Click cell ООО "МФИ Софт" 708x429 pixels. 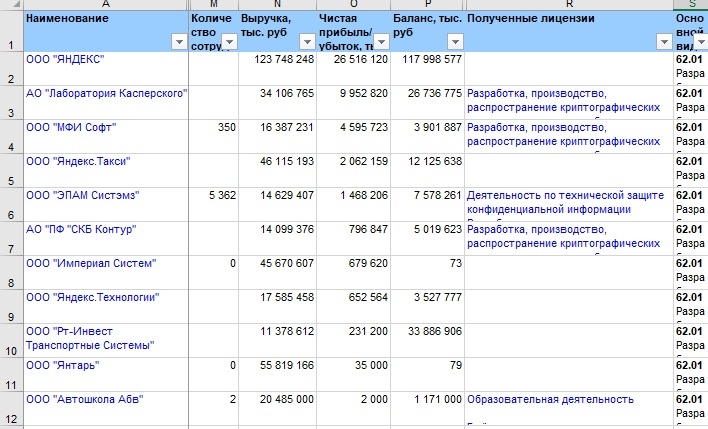106,136
